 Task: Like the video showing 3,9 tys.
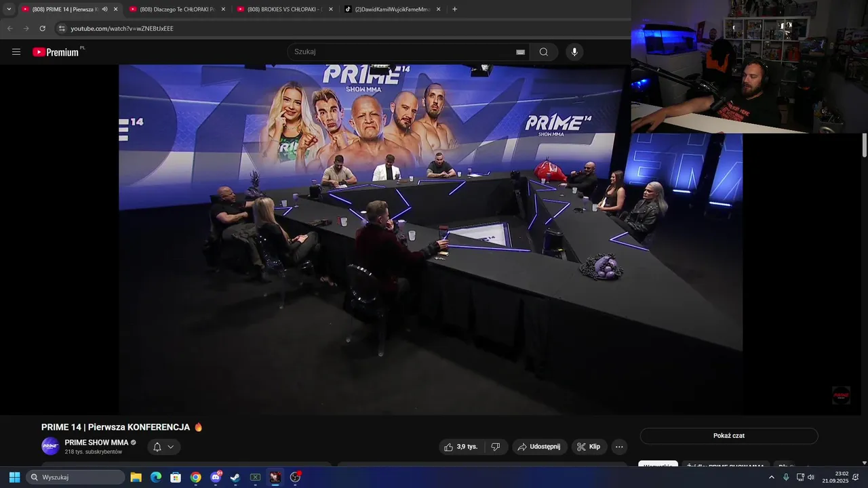point(461,447)
